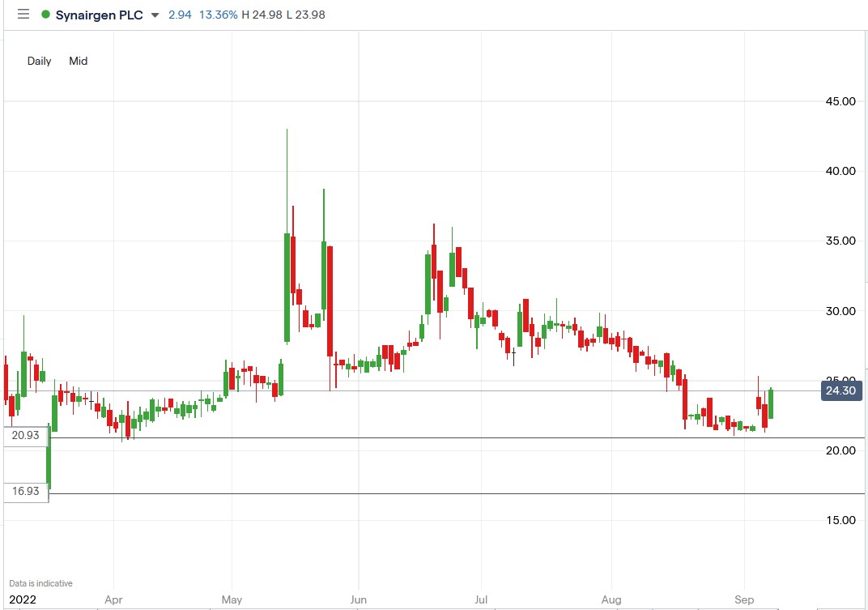Click the Sep month label on the axis

pyautogui.click(x=743, y=599)
